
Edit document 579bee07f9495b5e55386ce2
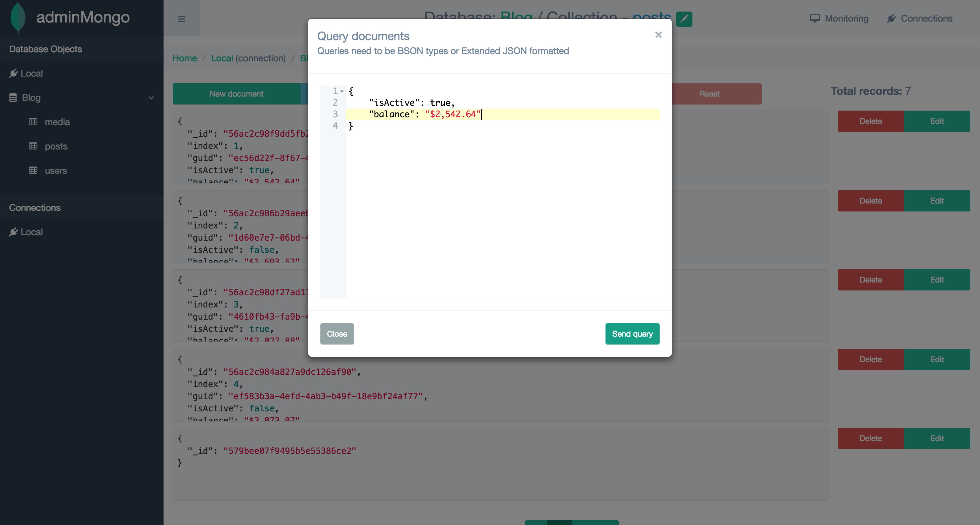[x=937, y=438]
